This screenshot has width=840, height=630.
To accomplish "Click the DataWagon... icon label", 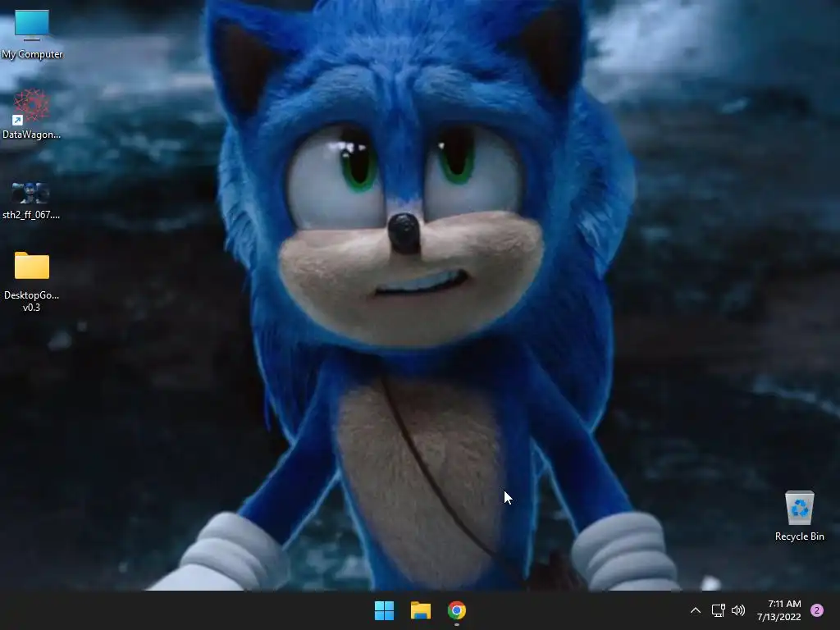I will (x=31, y=135).
